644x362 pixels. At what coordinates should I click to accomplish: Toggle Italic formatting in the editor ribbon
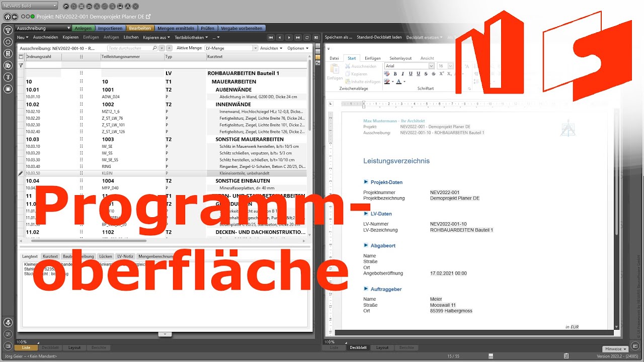coord(403,74)
